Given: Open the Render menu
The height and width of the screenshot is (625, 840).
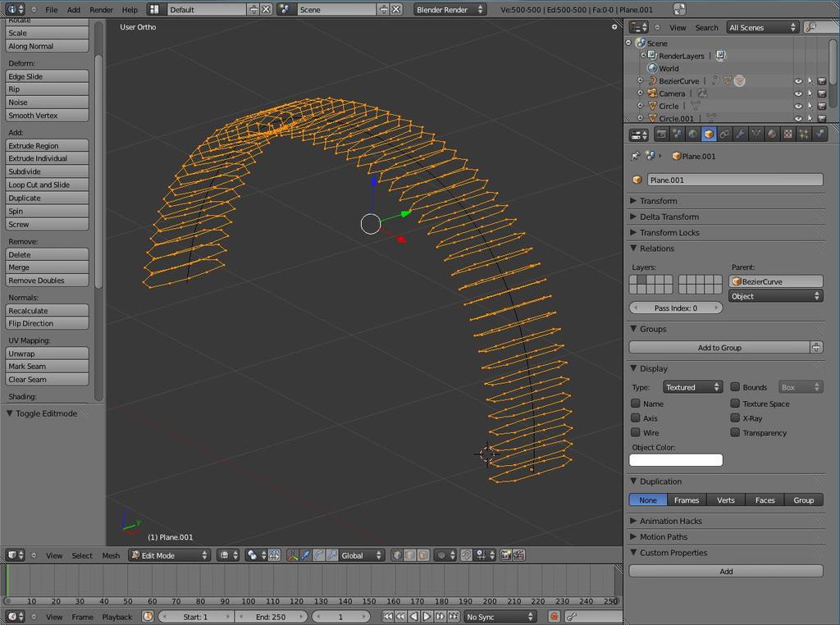Looking at the screenshot, I should [101, 10].
